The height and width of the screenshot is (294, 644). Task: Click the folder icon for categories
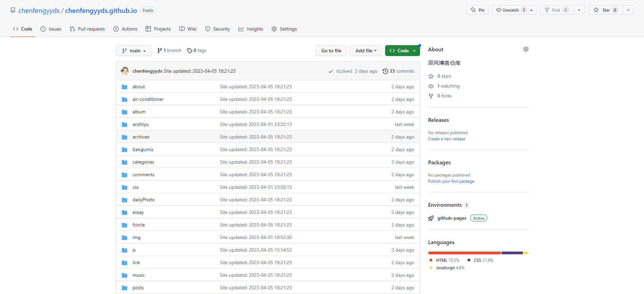tap(125, 162)
